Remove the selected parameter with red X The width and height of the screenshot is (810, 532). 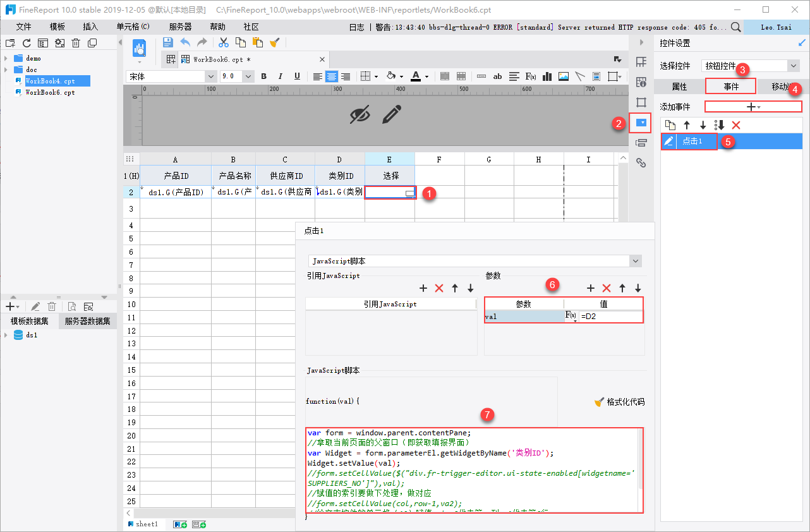pos(607,288)
